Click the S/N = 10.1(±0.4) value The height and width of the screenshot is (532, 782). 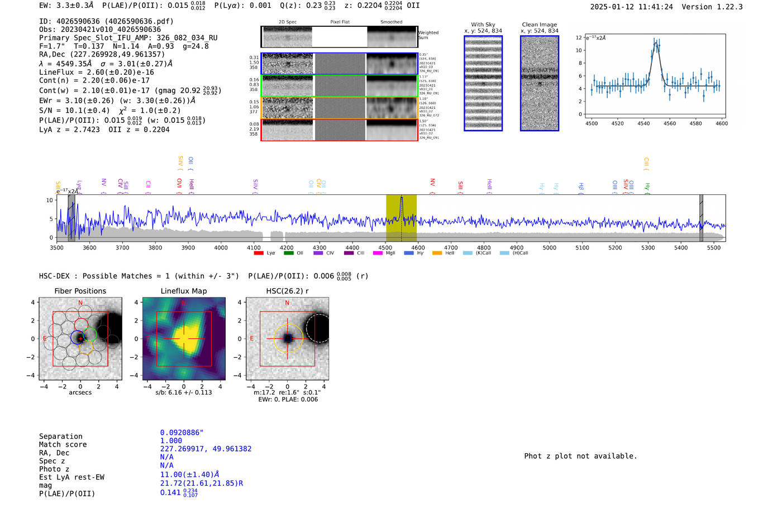point(74,111)
